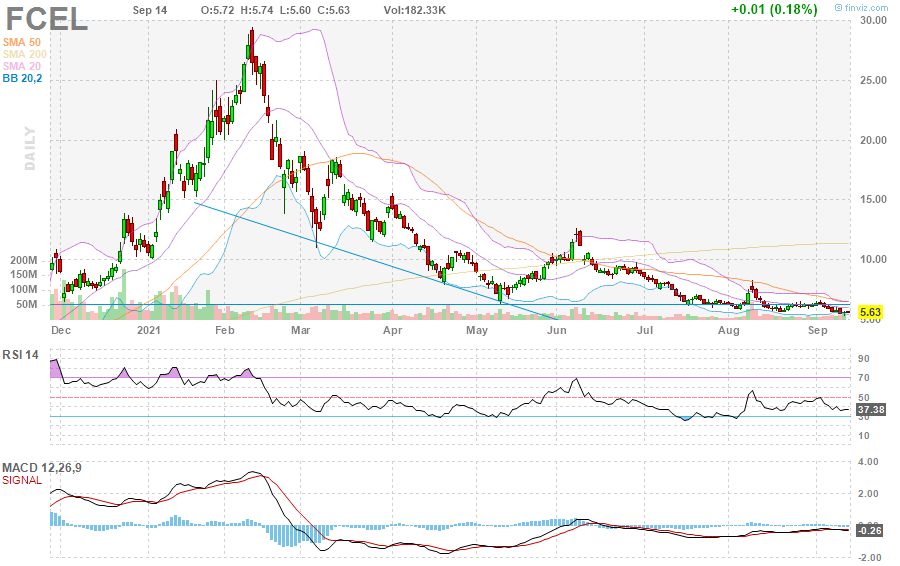Click the 2021 year marker on axis

[x=149, y=329]
